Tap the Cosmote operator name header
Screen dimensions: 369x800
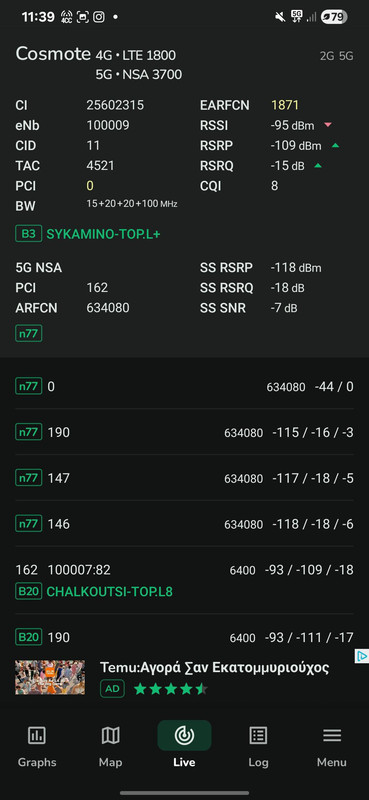[x=53, y=54]
